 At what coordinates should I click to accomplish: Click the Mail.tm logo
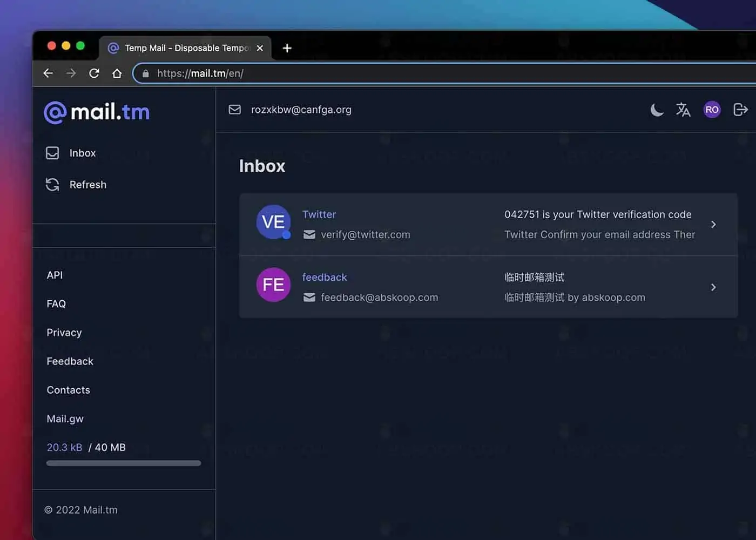(96, 112)
